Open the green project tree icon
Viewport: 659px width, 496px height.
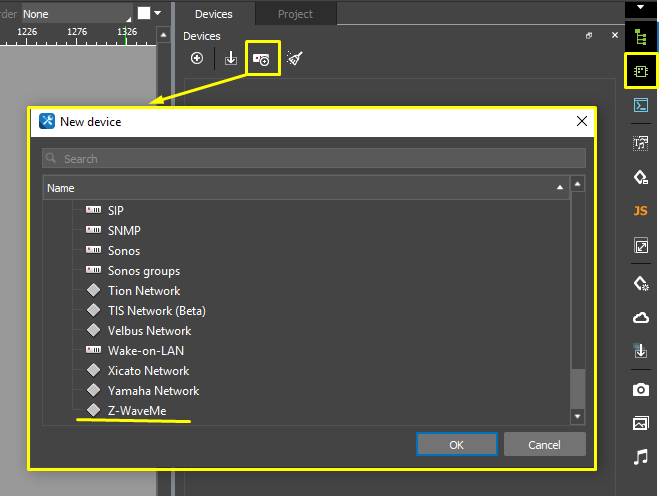tap(641, 38)
